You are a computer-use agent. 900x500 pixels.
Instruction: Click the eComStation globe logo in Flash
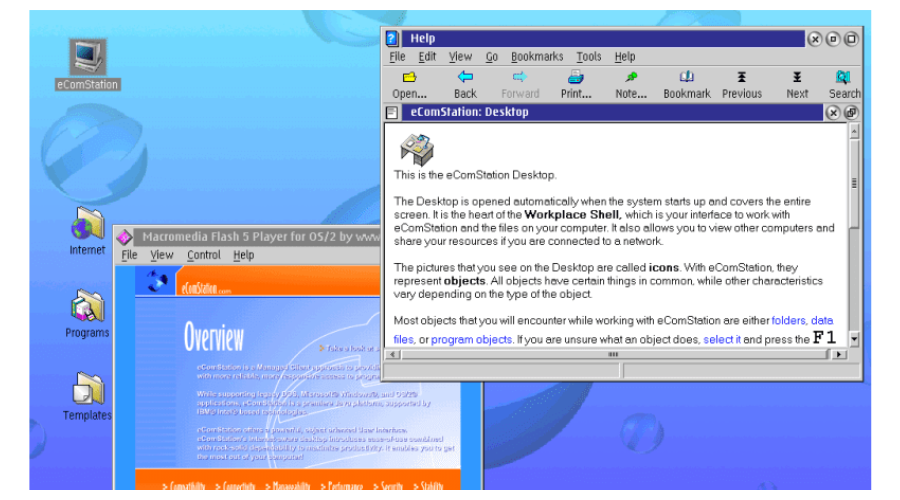pos(156,281)
